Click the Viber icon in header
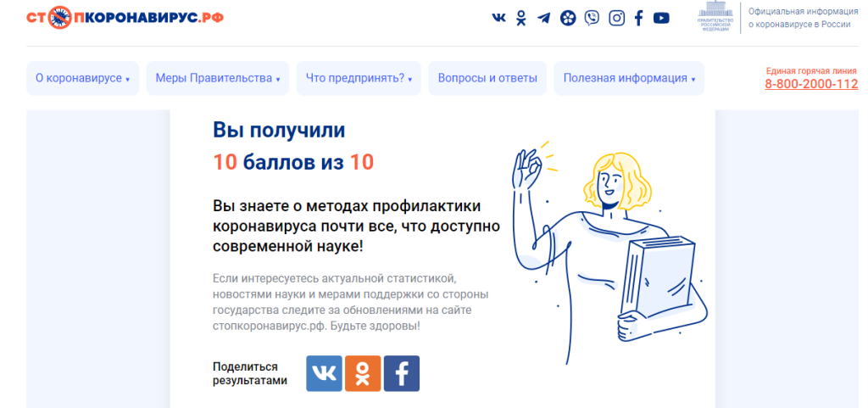The image size is (868, 408). (592, 18)
